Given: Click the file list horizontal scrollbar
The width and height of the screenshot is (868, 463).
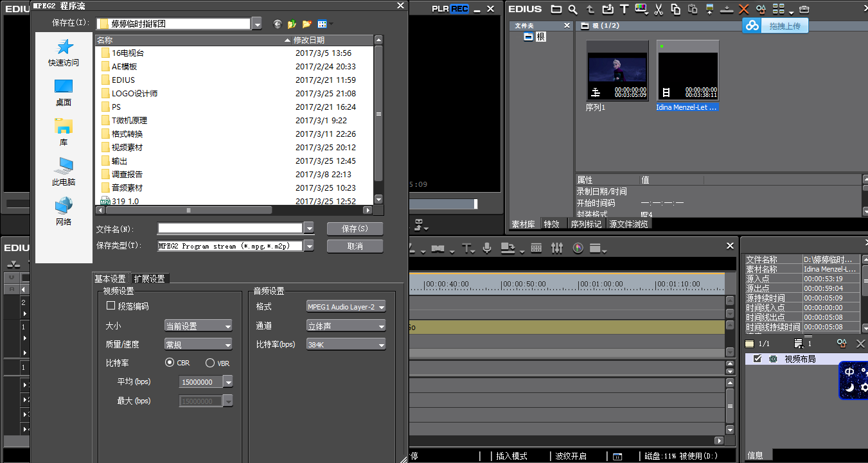Looking at the screenshot, I should [x=188, y=210].
